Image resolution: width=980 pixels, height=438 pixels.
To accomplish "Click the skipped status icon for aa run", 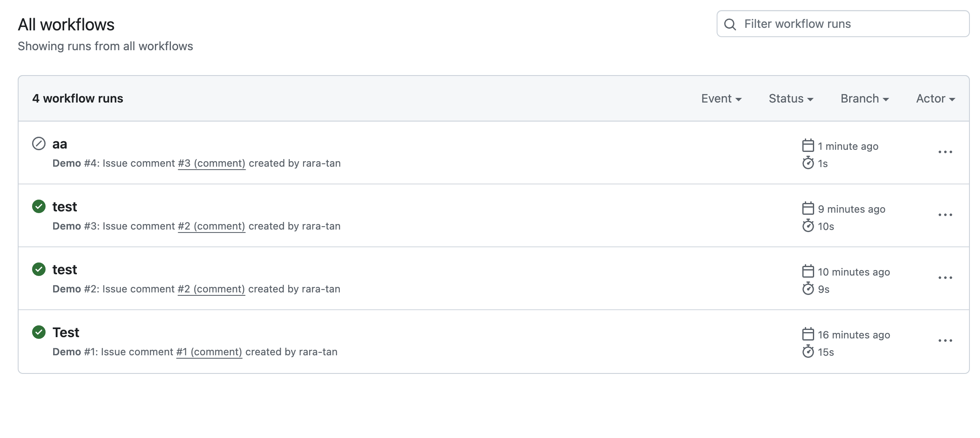I will (39, 144).
